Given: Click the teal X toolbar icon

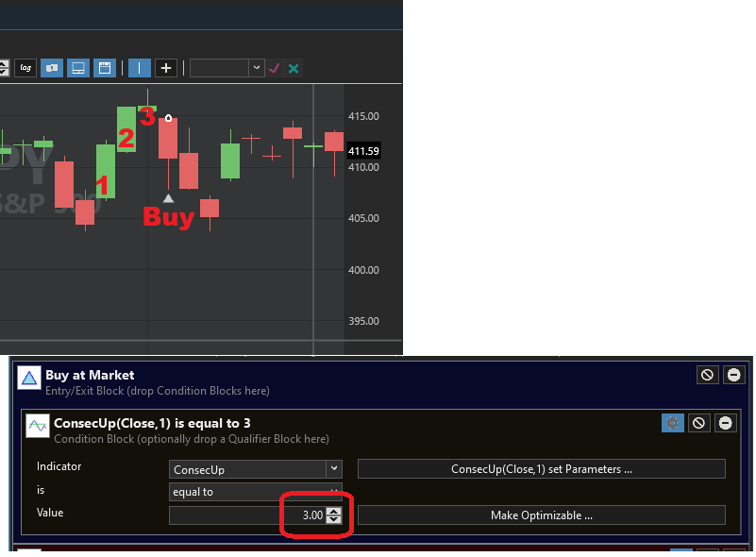Looking at the screenshot, I should (294, 69).
